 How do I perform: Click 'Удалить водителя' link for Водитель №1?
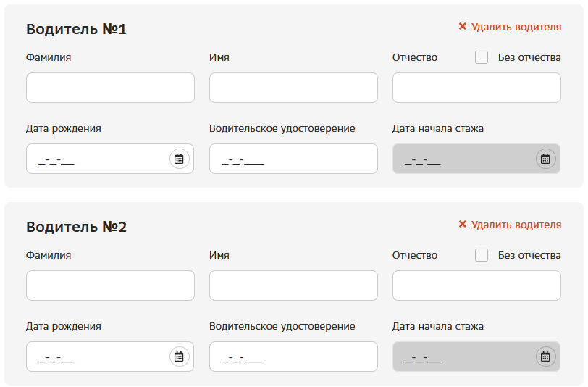(x=516, y=27)
